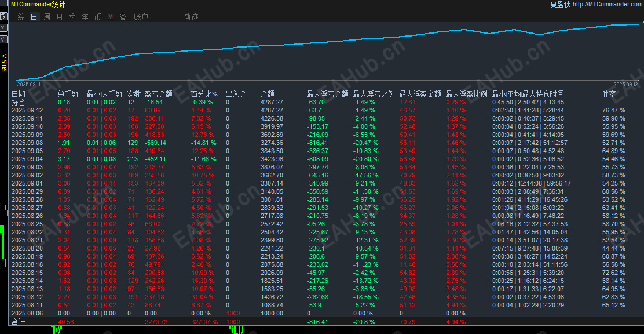Toggle the 轨迹 (track) option
644x334 pixels.
pyautogui.click(x=191, y=17)
